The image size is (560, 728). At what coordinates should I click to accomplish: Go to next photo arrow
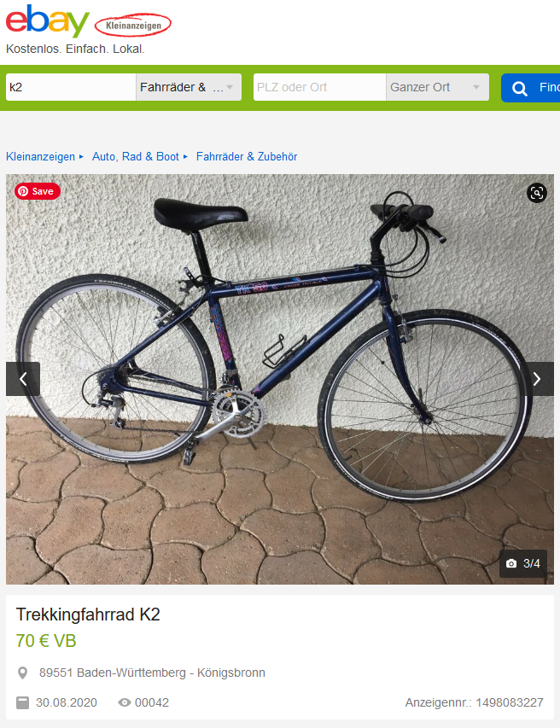(537, 379)
